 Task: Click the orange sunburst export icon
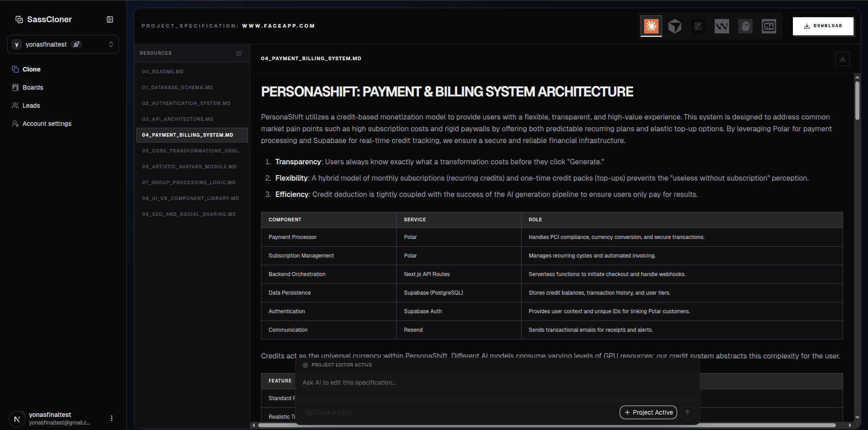(x=651, y=26)
